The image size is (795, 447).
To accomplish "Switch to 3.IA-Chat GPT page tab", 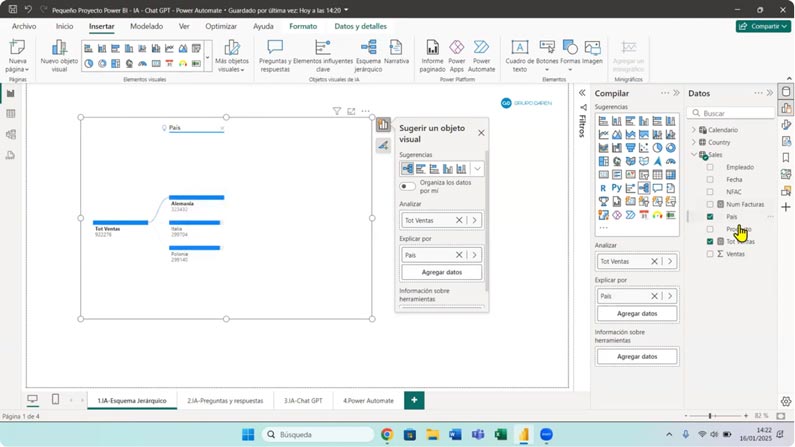I will point(303,401).
